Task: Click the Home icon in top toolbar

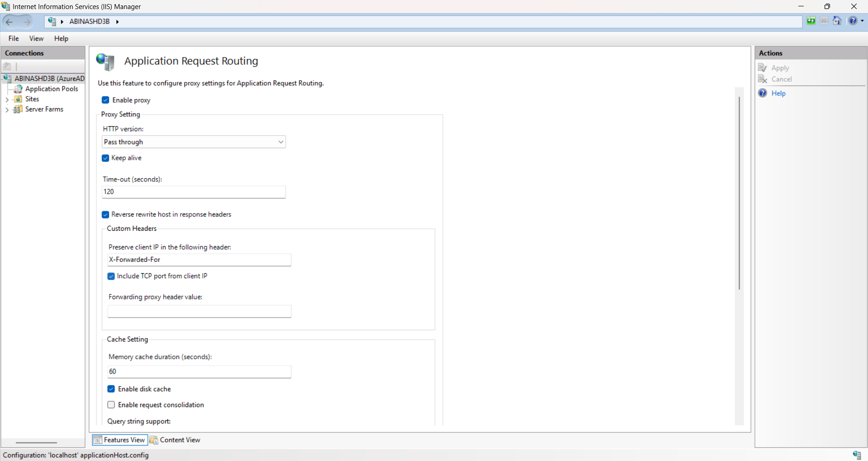Action: coord(837,21)
